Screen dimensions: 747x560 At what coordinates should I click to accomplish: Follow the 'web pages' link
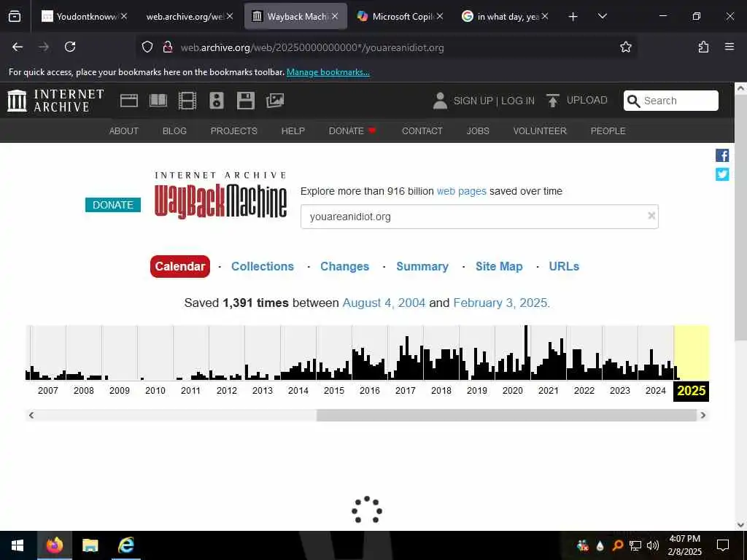click(x=462, y=192)
